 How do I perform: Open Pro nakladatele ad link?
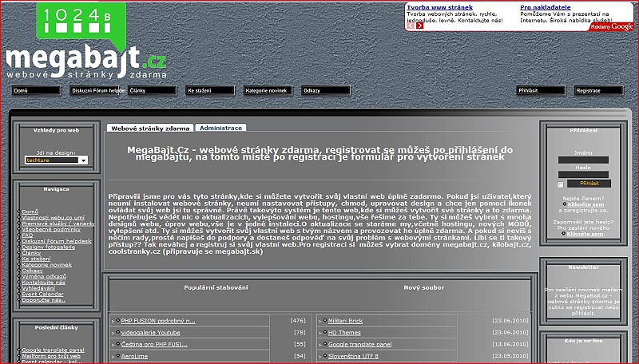click(x=546, y=7)
